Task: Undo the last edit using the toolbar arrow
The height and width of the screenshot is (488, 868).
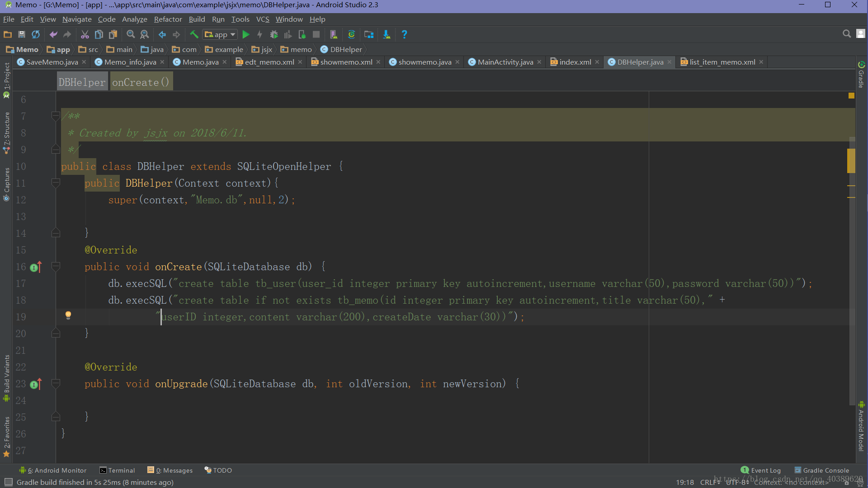Action: tap(53, 34)
